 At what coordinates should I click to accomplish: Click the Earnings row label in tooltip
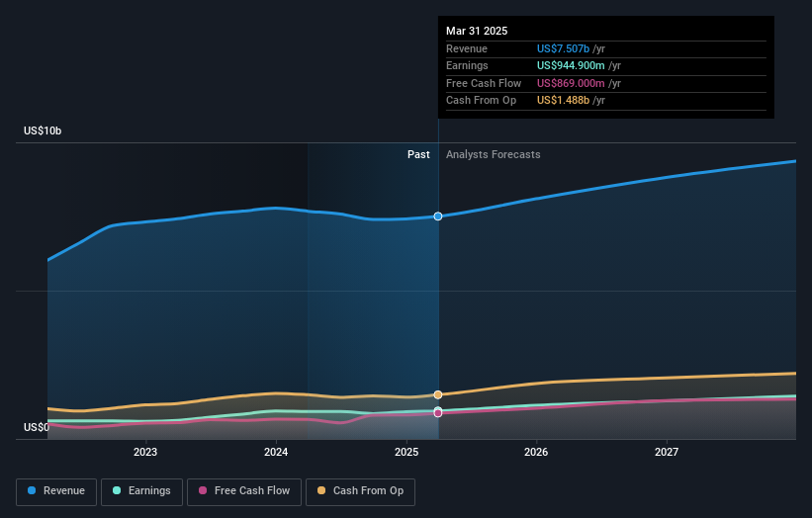tap(467, 65)
